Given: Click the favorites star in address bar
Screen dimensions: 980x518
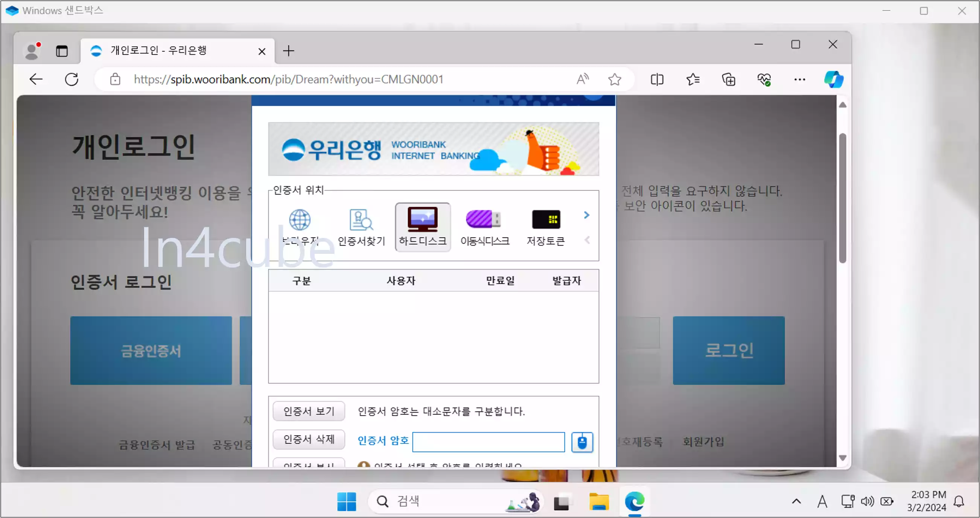Looking at the screenshot, I should (x=614, y=79).
